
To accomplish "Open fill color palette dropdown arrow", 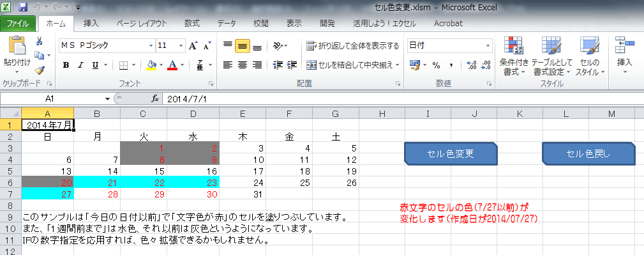I will click(161, 65).
